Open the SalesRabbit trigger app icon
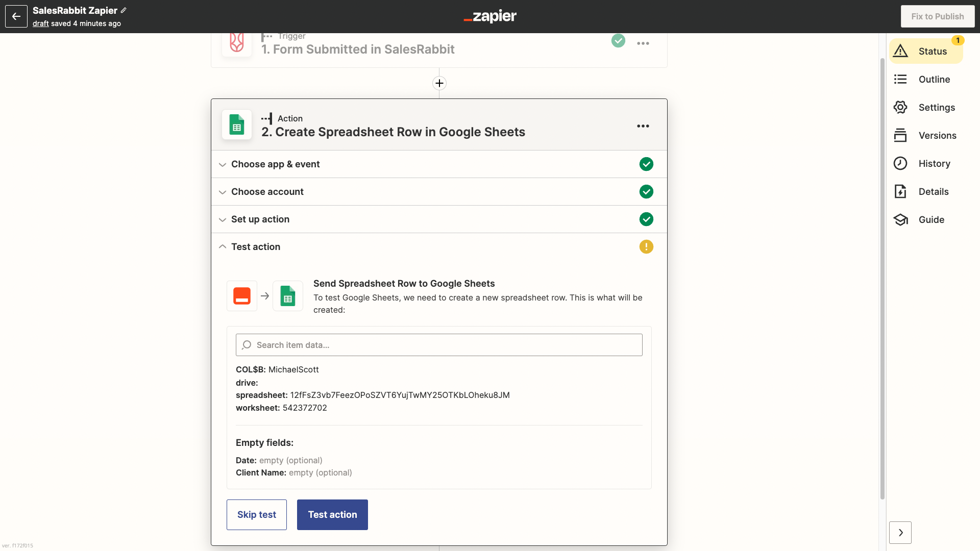The width and height of the screenshot is (980, 551). 237,43
